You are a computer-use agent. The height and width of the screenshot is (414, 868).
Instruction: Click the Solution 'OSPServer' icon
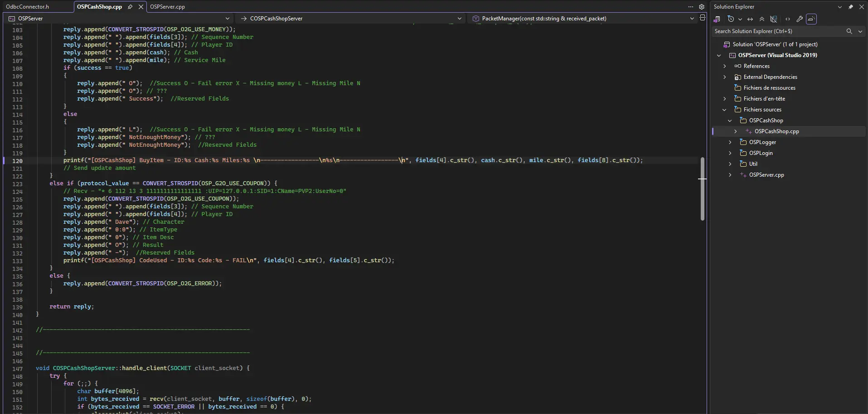(x=727, y=44)
